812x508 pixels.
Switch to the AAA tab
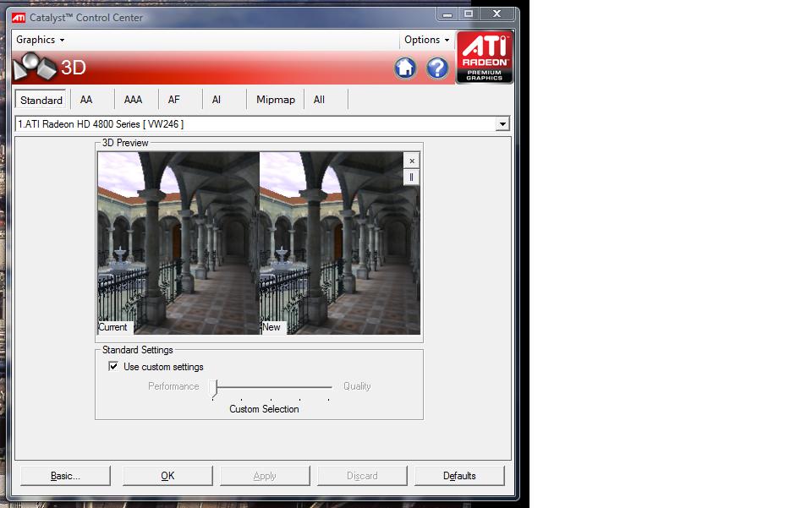coord(133,100)
